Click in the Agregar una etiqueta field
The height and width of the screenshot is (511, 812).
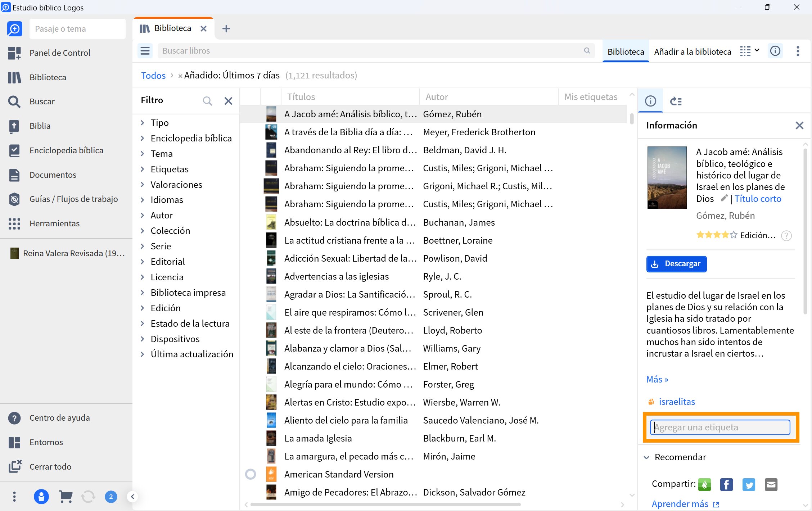[720, 427]
